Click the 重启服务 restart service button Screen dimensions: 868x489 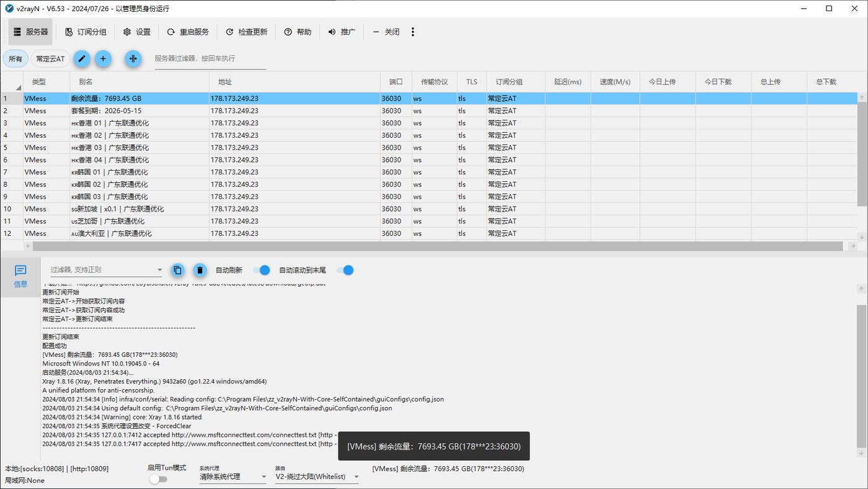187,32
